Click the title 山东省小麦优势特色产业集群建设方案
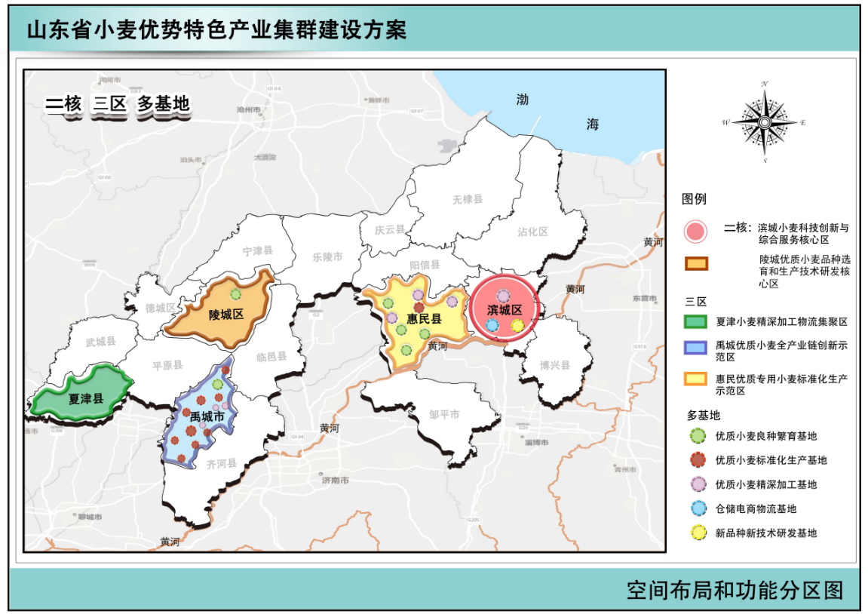Viewport: 868px width, 614px height. (216, 29)
